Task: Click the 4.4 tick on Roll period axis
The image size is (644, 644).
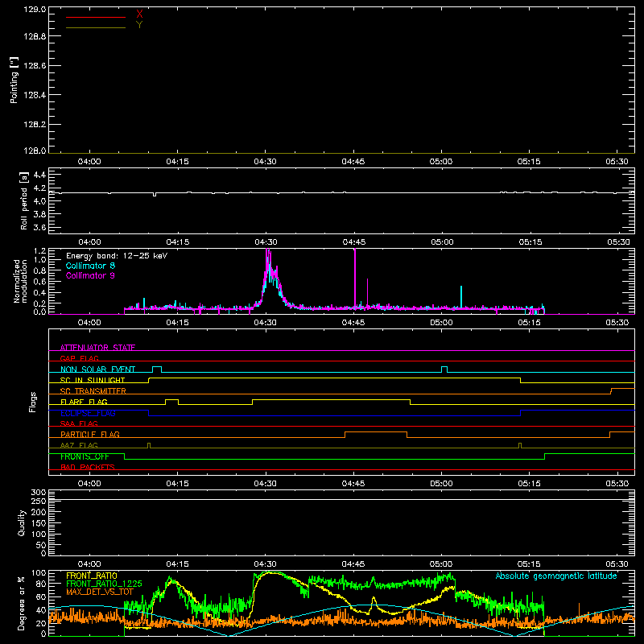Action: 39,175
